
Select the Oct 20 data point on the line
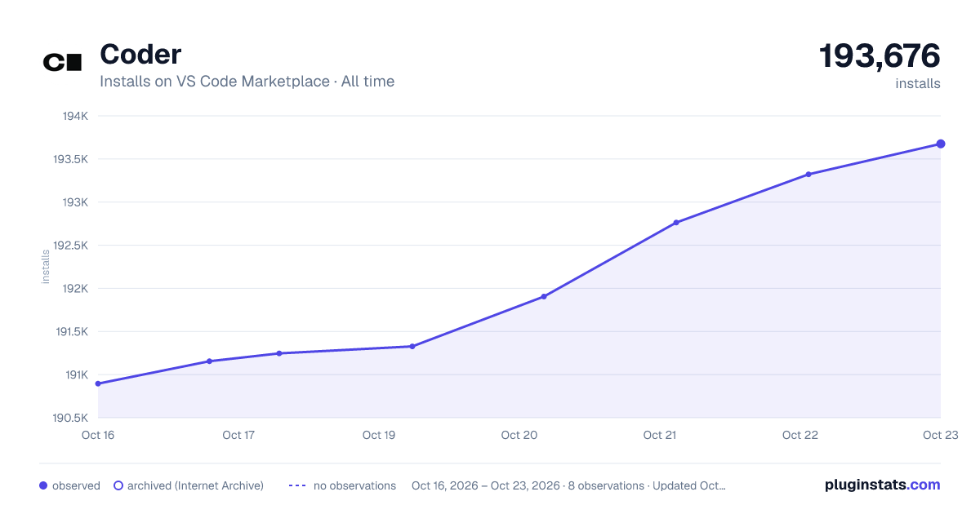[544, 296]
